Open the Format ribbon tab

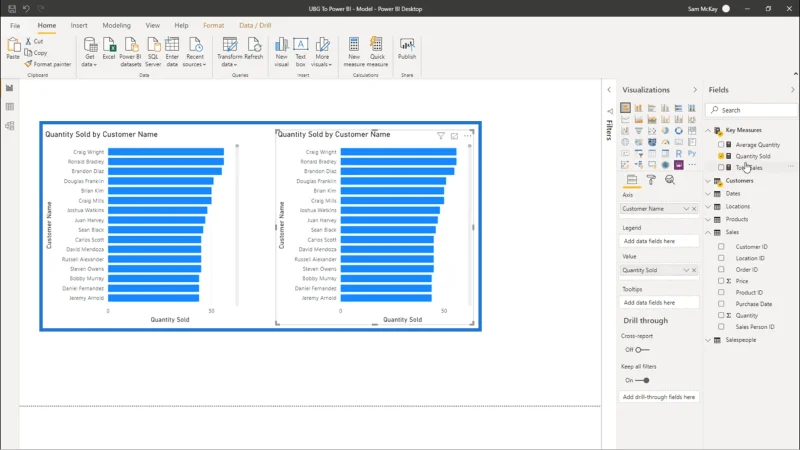tap(213, 26)
